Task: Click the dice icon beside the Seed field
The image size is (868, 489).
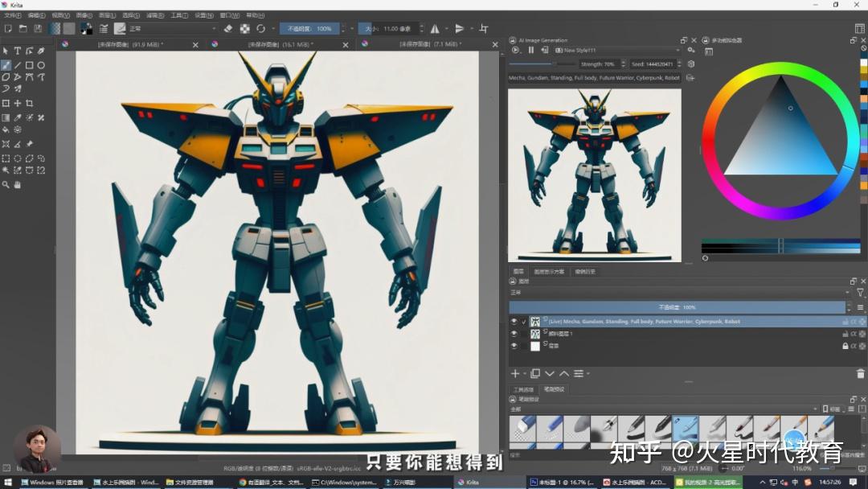Action: coord(690,64)
